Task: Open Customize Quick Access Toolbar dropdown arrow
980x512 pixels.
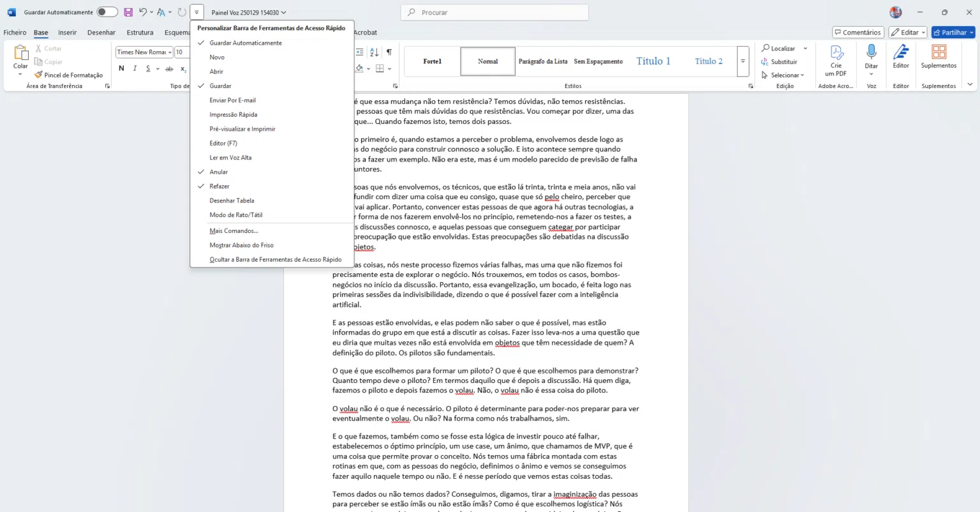Action: (197, 12)
